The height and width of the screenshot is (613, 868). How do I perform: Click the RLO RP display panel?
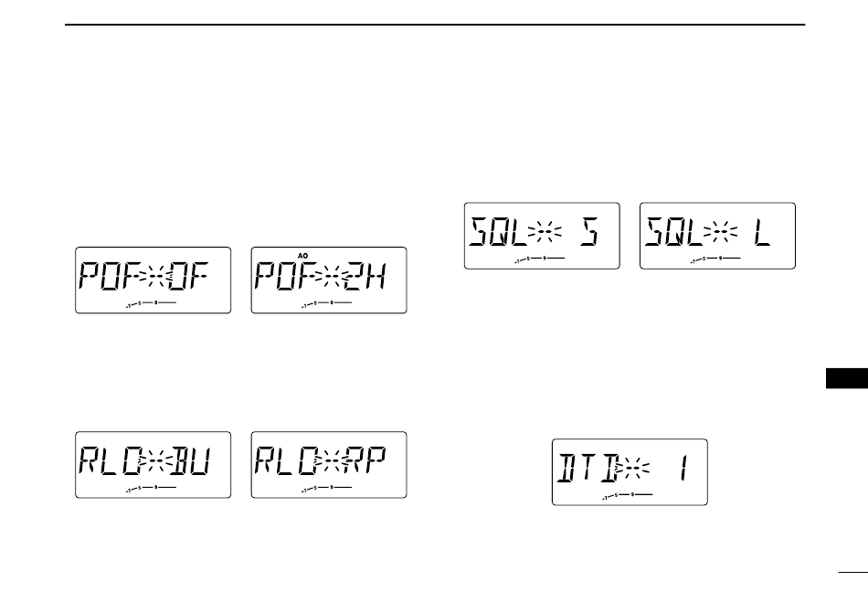[x=329, y=465]
